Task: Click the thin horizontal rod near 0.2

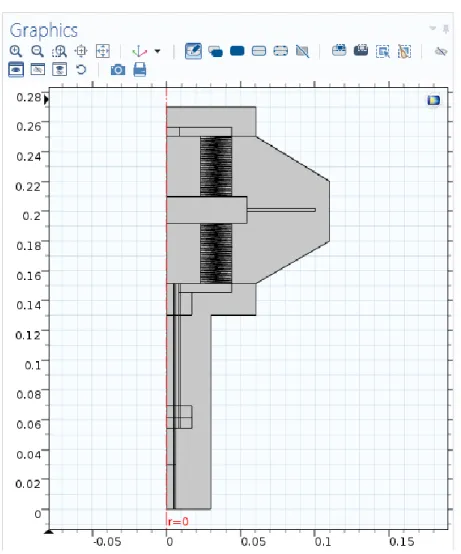Action: 281,210
